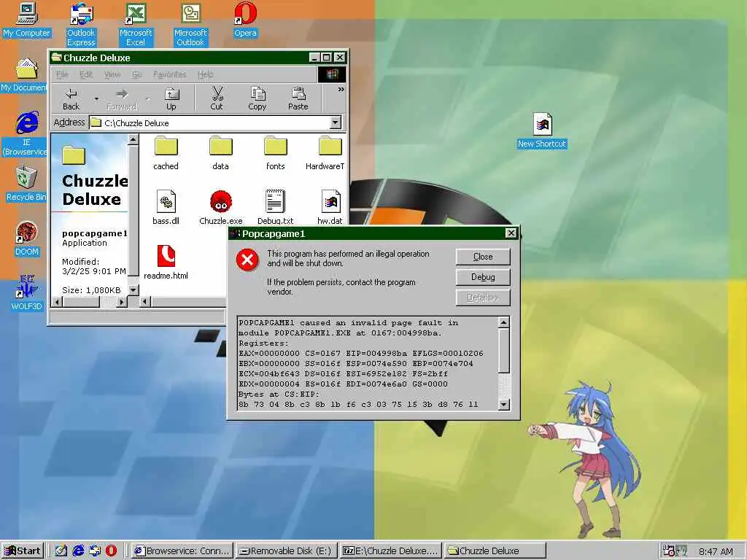The image size is (747, 560).
Task: Click Copy toolbar button
Action: (x=258, y=99)
